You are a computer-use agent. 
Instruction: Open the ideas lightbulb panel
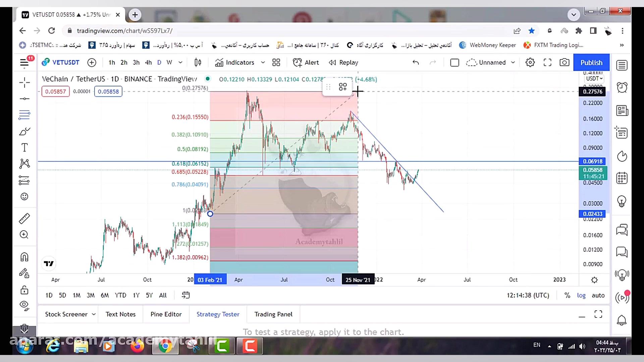pyautogui.click(x=622, y=201)
